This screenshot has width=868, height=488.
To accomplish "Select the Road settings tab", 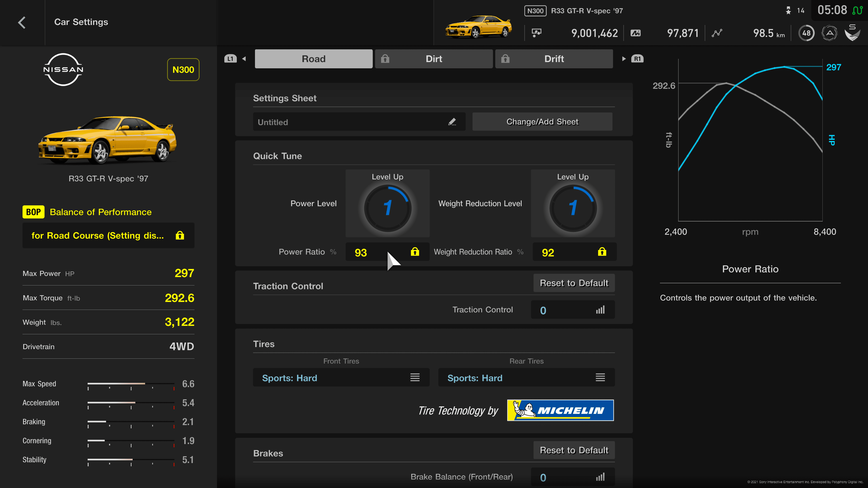I will 314,59.
